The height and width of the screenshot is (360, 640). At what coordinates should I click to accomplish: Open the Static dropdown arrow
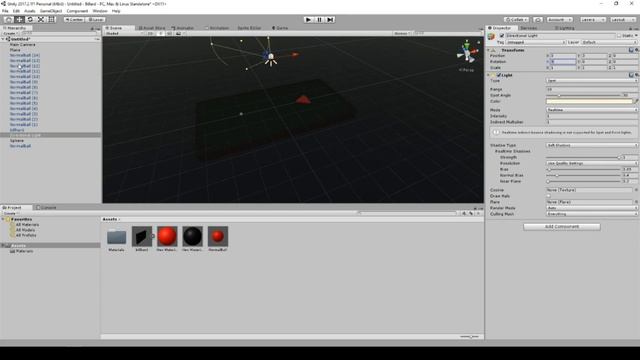tap(636, 36)
